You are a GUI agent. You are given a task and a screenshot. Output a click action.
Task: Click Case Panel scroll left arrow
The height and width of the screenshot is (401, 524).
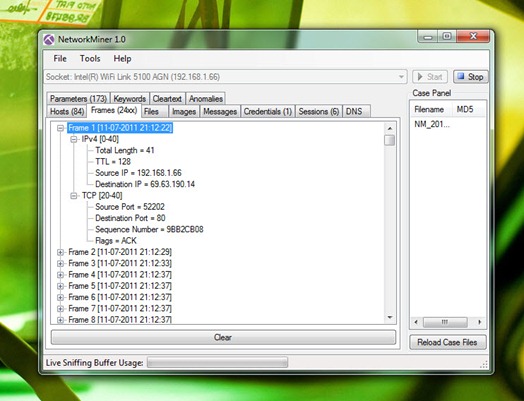point(416,322)
